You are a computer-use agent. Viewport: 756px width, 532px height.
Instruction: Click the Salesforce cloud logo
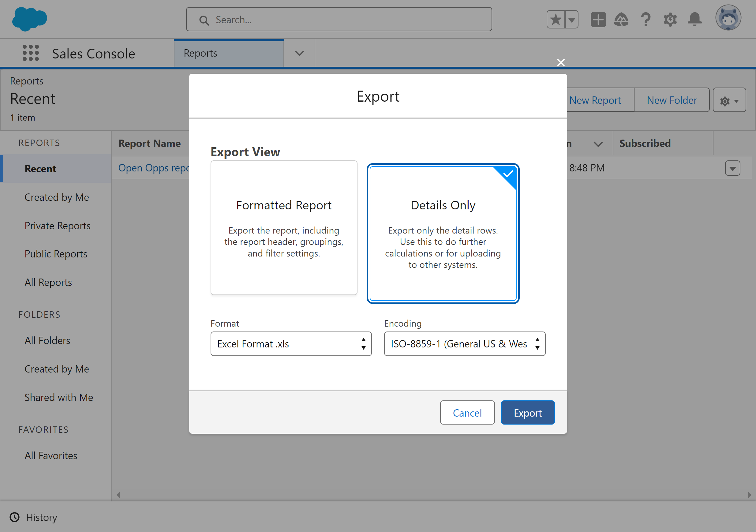pyautogui.click(x=30, y=19)
